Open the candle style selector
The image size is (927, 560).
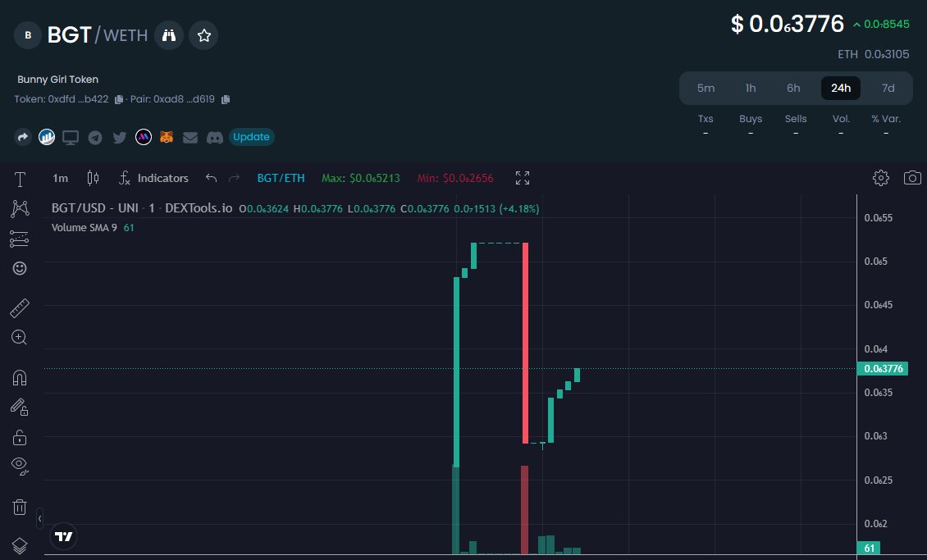93,178
